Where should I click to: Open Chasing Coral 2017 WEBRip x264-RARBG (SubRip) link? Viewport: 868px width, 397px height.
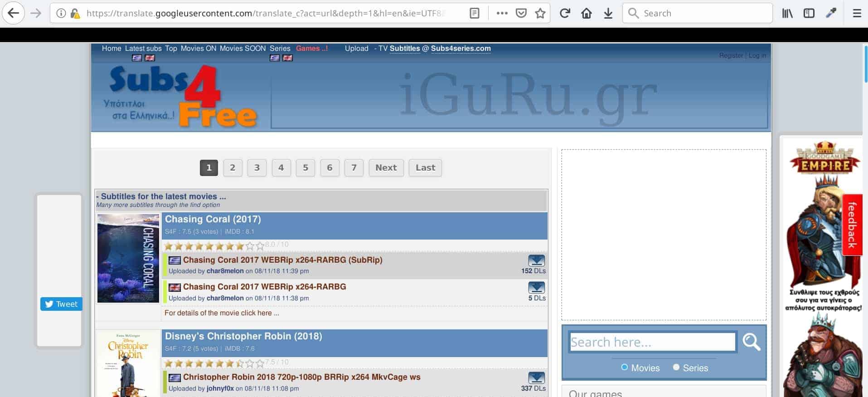pos(283,260)
